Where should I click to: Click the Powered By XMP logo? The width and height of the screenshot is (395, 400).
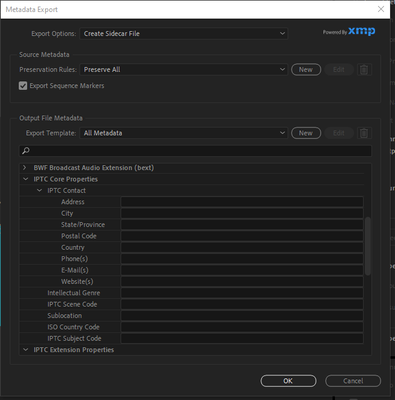349,31
